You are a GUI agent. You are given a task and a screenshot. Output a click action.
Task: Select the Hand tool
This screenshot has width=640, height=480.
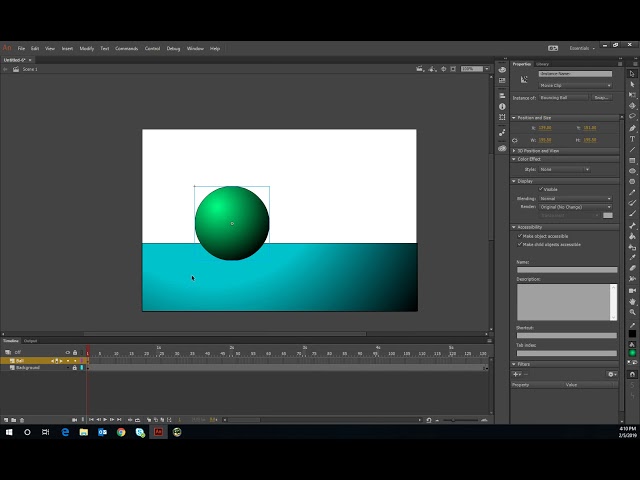tap(632, 302)
